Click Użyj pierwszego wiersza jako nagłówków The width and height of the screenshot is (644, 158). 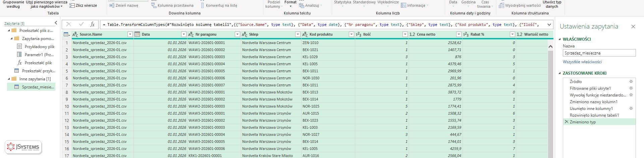click(47, 4)
